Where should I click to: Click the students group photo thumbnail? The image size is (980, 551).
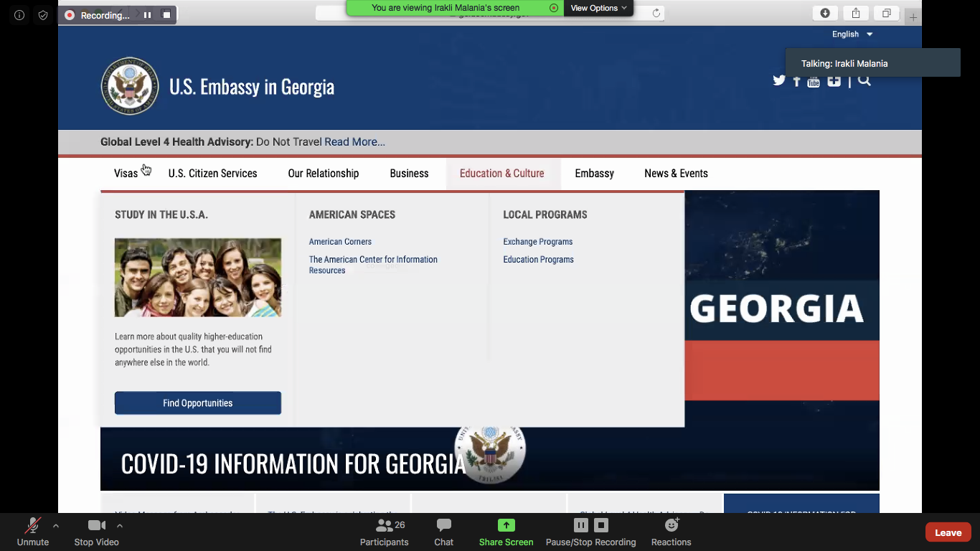(198, 278)
